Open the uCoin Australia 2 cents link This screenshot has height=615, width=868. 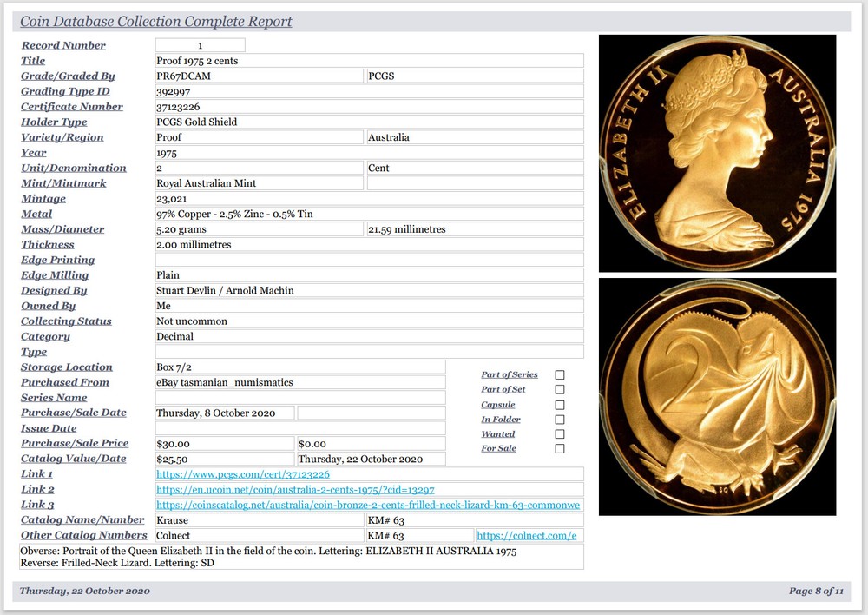293,490
